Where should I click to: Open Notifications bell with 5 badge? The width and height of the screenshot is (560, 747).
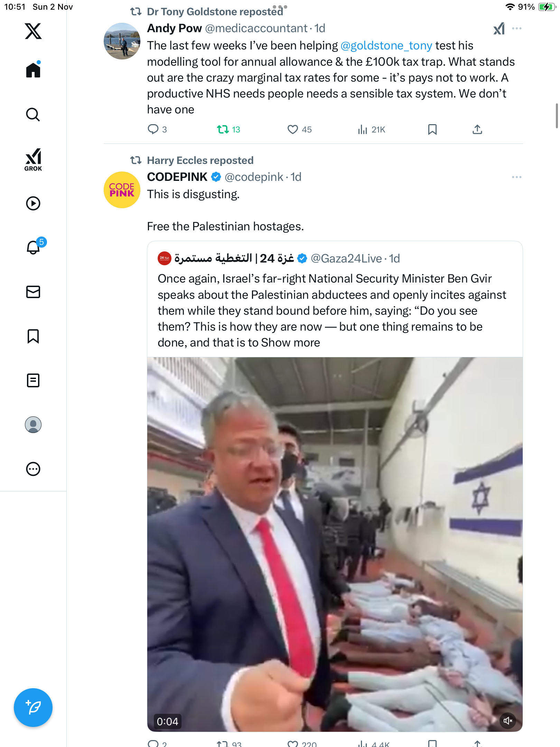point(34,247)
